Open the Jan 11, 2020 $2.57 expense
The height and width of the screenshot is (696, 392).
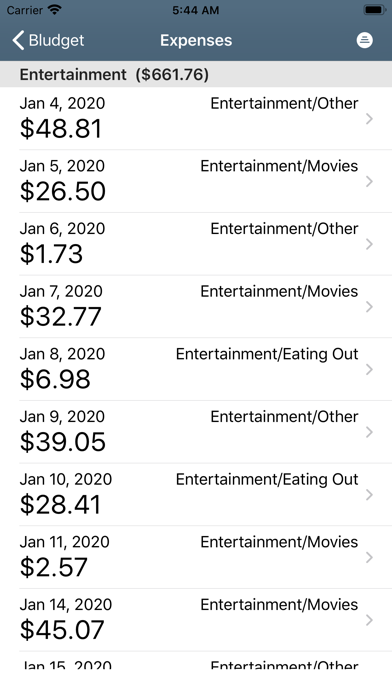196,557
